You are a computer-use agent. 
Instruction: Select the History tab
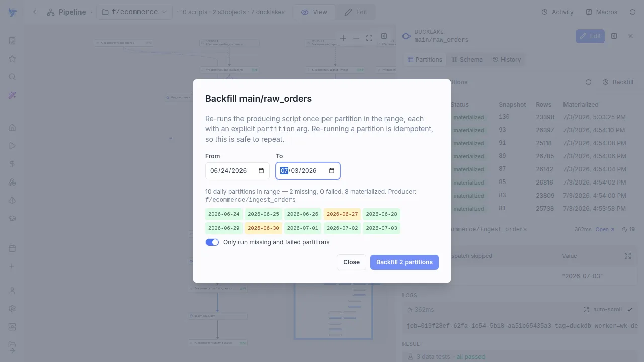tap(507, 59)
